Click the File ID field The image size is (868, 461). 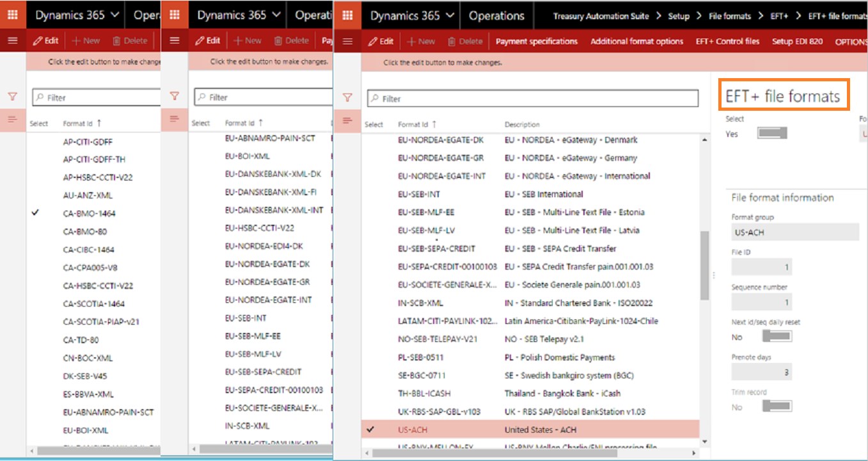pyautogui.click(x=761, y=267)
